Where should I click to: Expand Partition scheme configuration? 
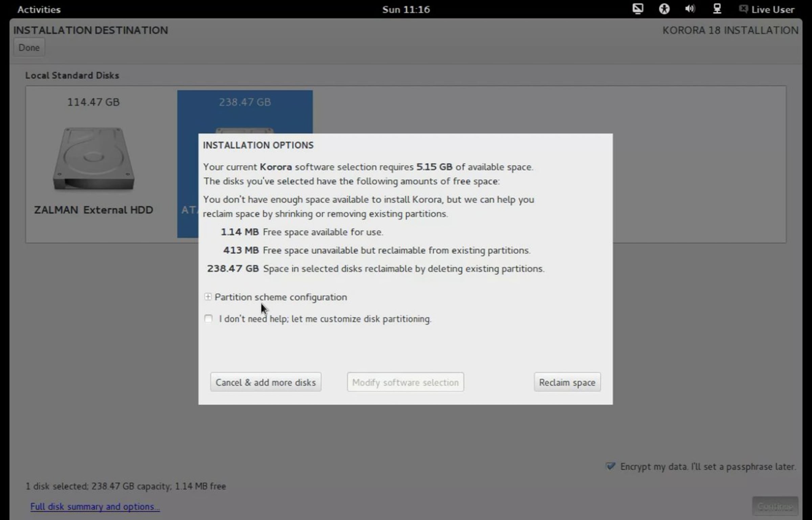coord(208,297)
